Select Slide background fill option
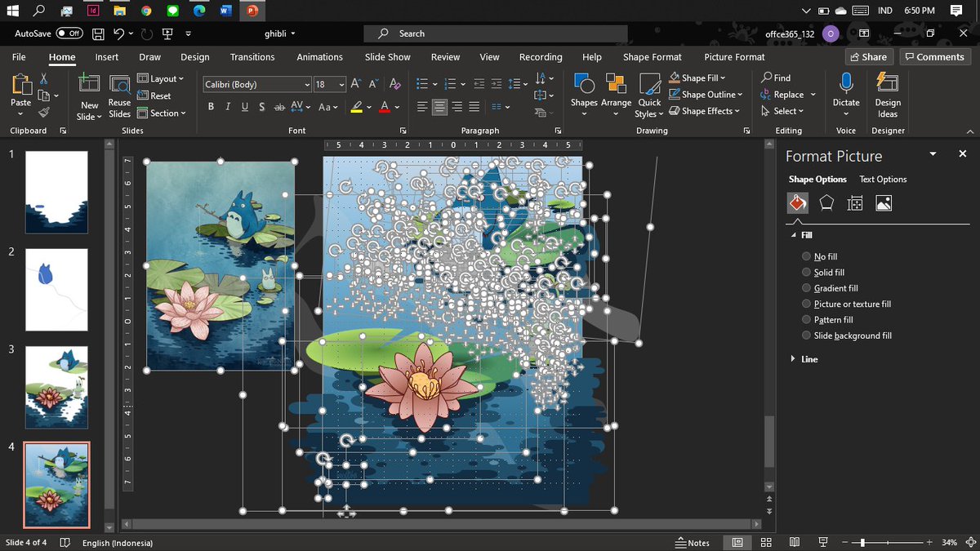This screenshot has height=551, width=980. point(807,335)
